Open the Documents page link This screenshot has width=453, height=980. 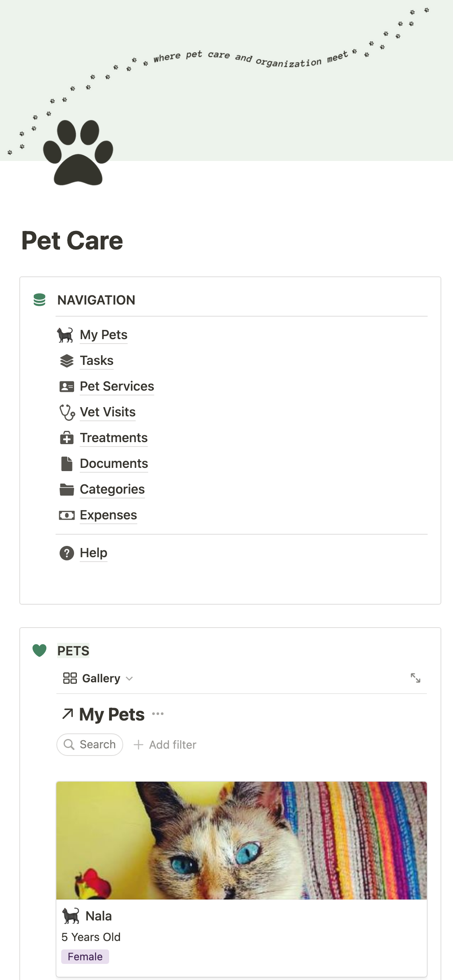[x=114, y=463]
